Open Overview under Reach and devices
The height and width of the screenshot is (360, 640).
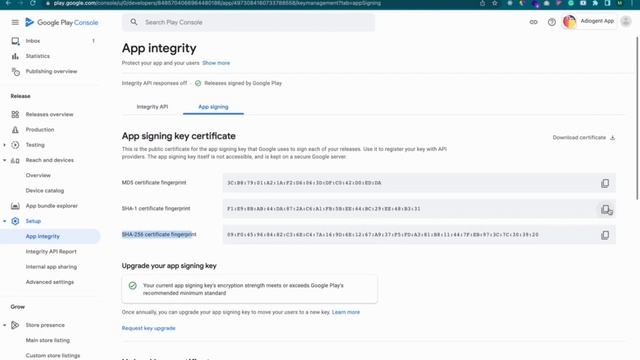[x=38, y=175]
